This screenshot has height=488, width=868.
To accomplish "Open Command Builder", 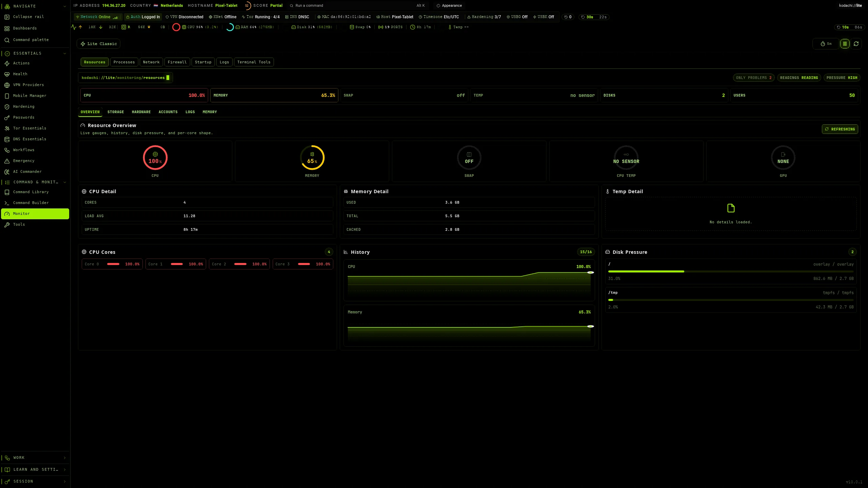I will coord(35,203).
